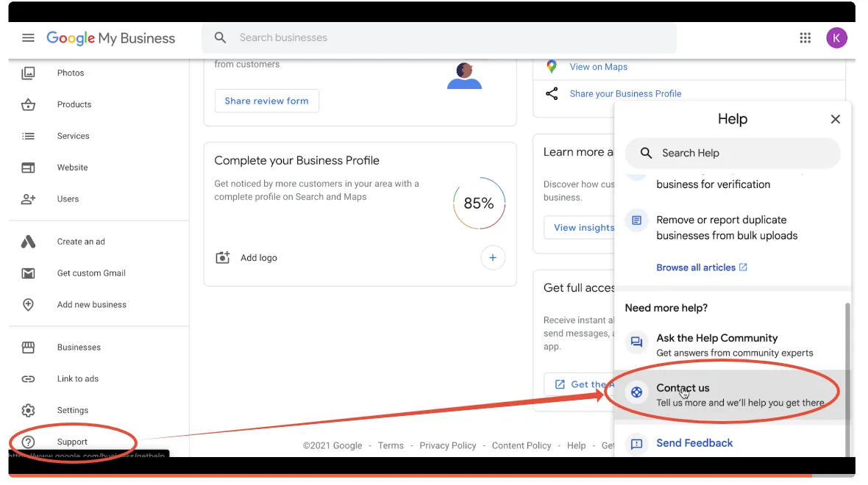Choose Add new business

click(92, 305)
